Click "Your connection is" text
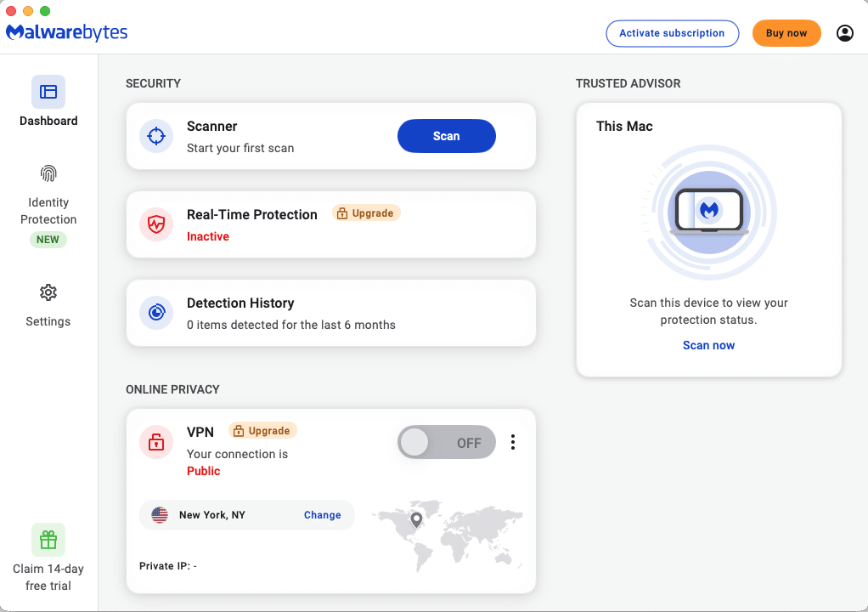868x612 pixels. point(237,454)
